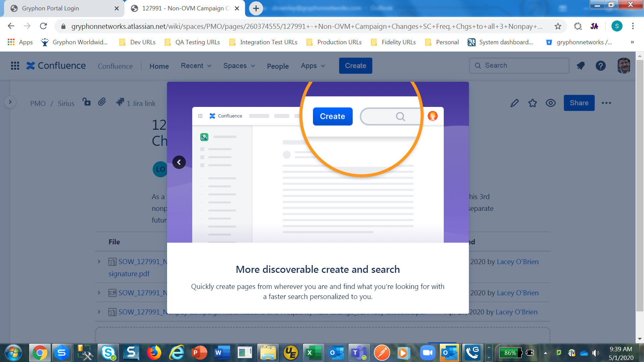Open the notifications bell icon

[581, 66]
